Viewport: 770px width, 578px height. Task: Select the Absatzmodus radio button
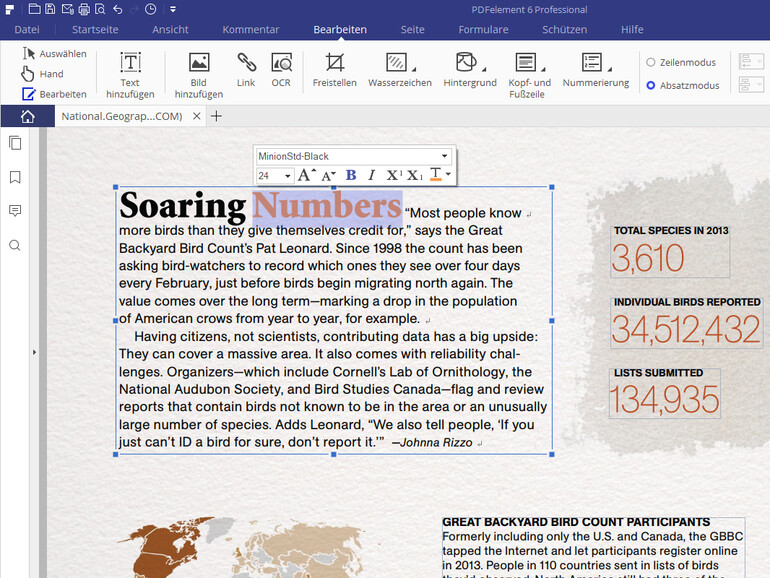(x=651, y=85)
